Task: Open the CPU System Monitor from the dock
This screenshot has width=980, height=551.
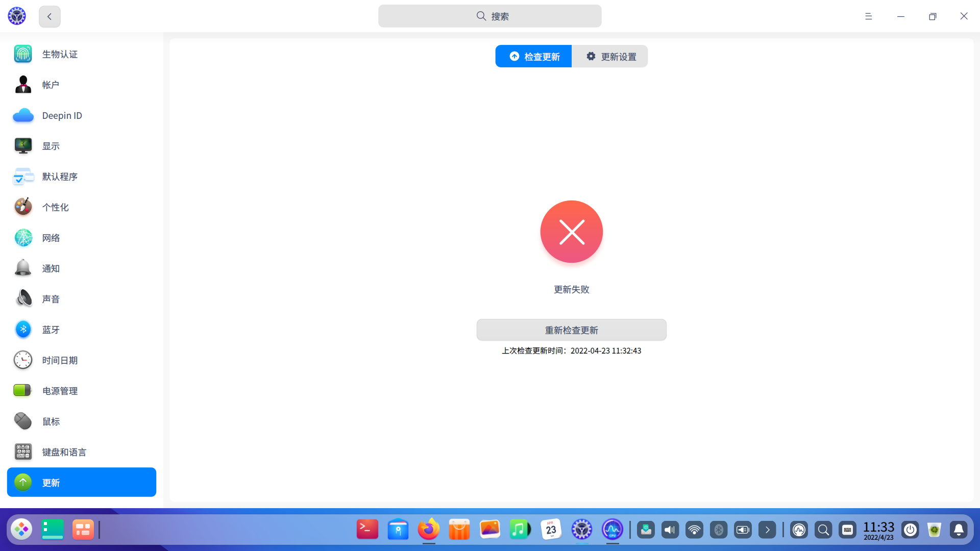Action: pyautogui.click(x=612, y=530)
